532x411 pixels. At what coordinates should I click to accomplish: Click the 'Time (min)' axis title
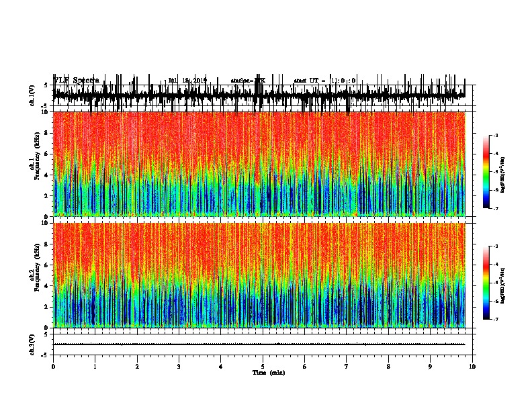[269, 373]
